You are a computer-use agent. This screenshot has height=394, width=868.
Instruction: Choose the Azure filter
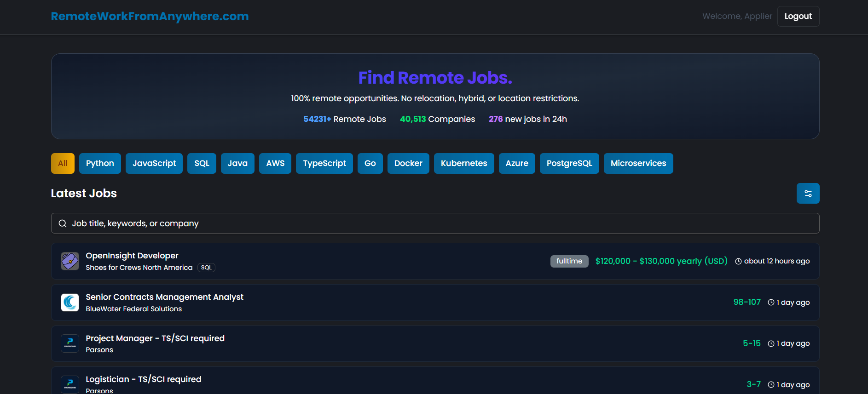pos(517,163)
